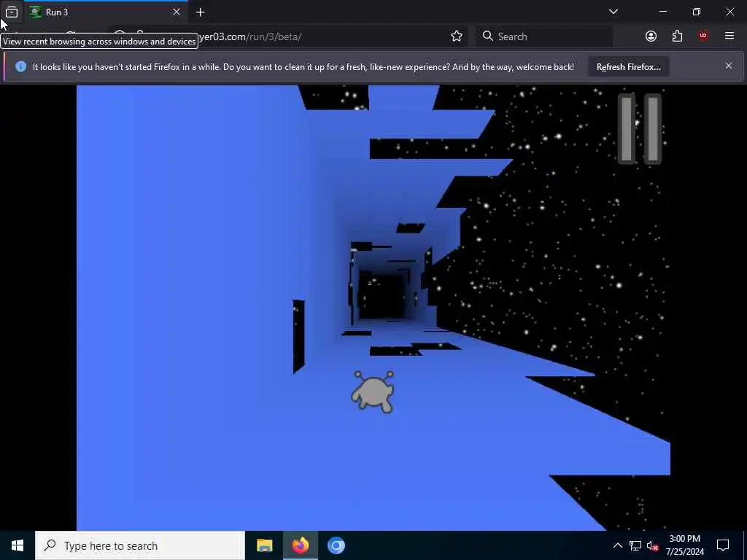Switch to Firefox in the taskbar
The width and height of the screenshot is (747, 560).
click(300, 545)
